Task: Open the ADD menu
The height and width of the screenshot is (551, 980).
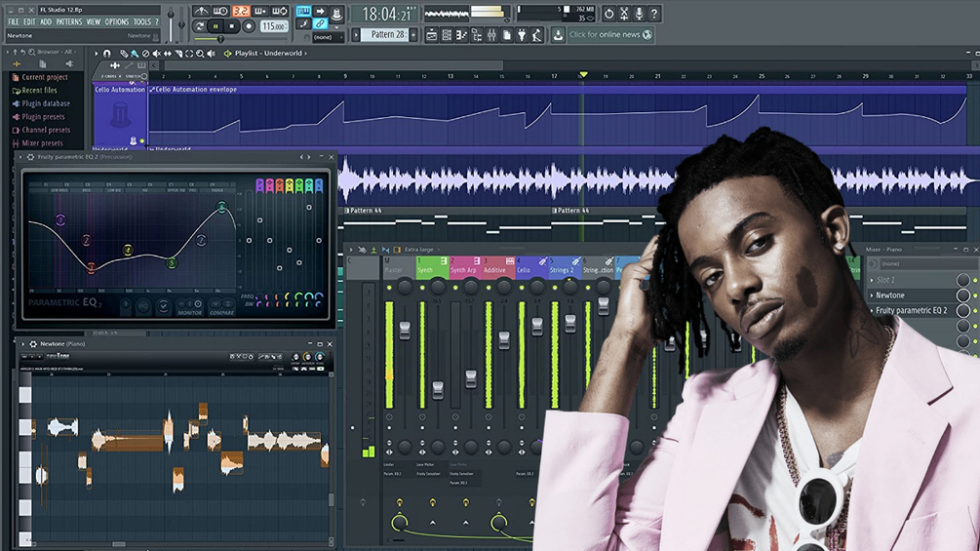Action: (x=46, y=21)
